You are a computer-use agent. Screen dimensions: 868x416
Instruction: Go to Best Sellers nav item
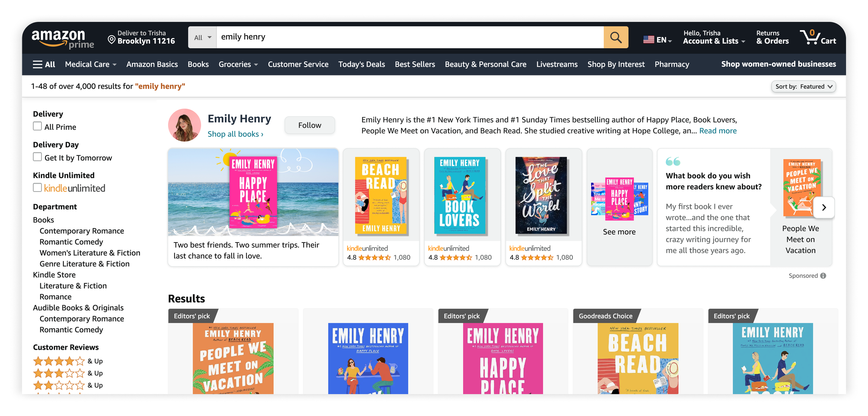[415, 64]
